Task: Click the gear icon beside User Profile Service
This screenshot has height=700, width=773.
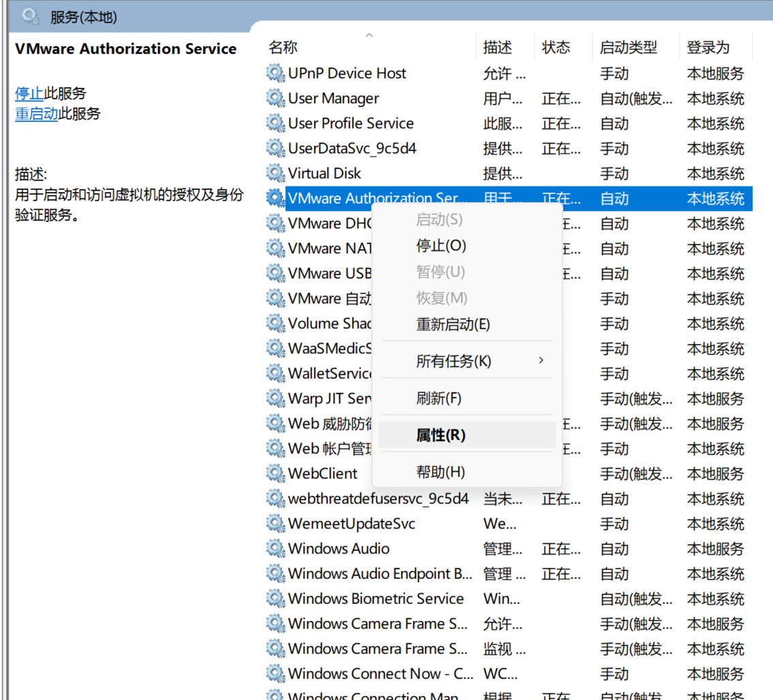Action: click(276, 123)
